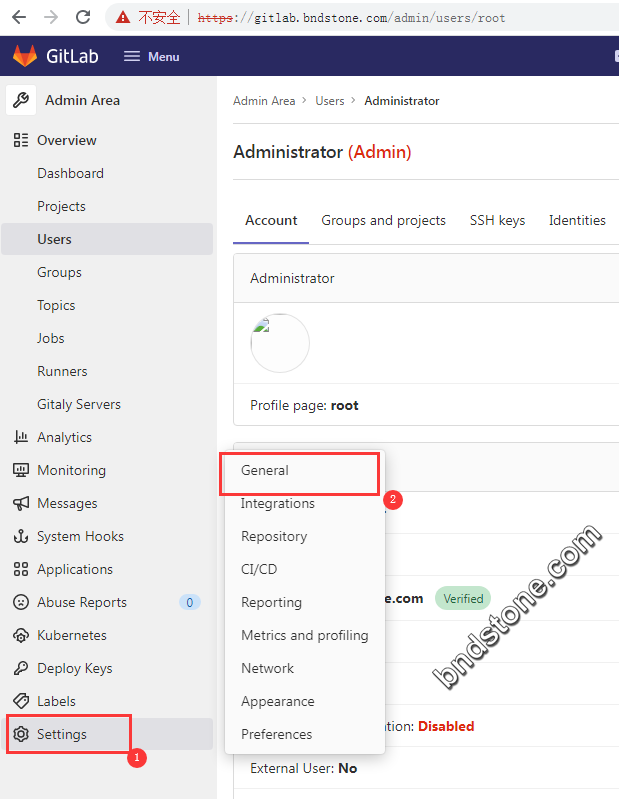This screenshot has width=619, height=799.
Task: Click the Admin Area sidebar title
Action: pyautogui.click(x=83, y=100)
